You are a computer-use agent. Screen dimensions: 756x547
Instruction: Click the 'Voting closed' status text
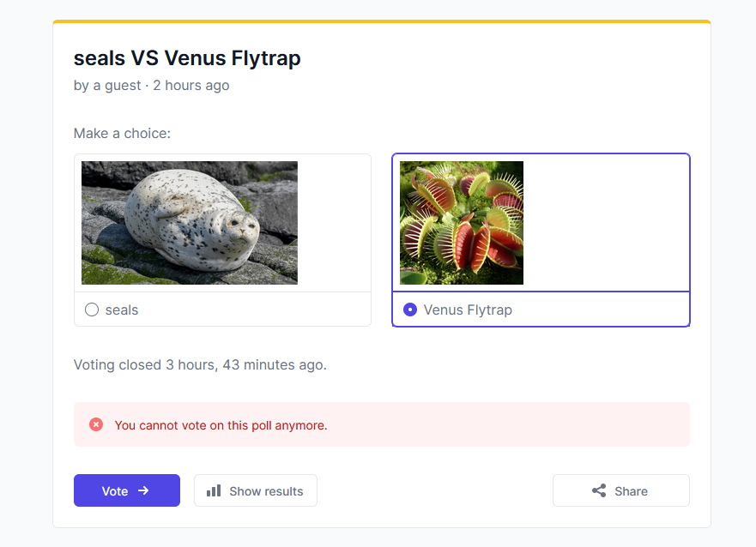[200, 365]
